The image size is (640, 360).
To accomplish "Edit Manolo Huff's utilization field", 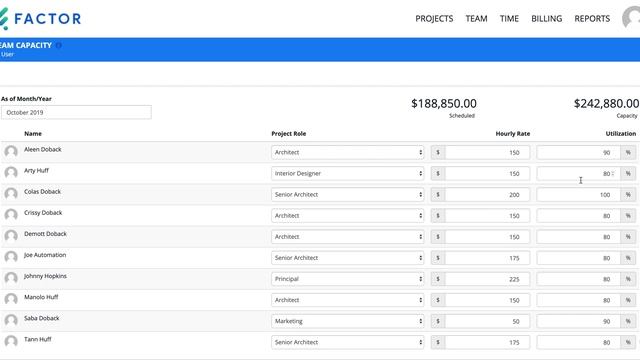I will [x=578, y=300].
